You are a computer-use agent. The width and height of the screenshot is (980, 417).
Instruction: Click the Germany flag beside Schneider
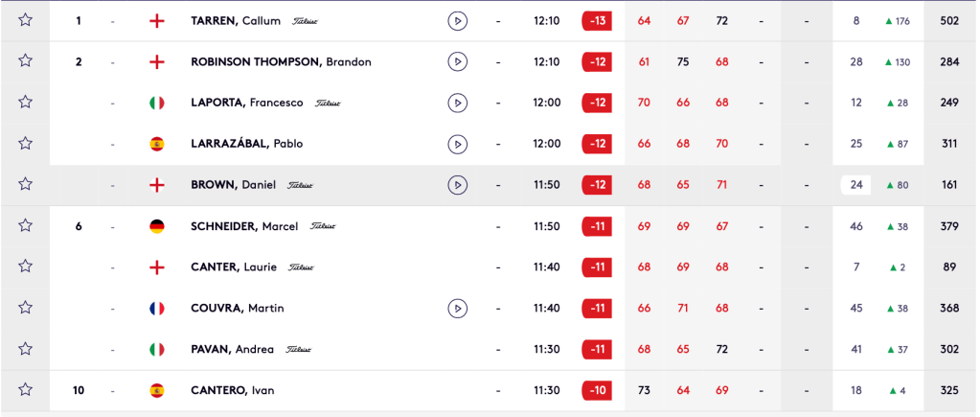(x=157, y=226)
